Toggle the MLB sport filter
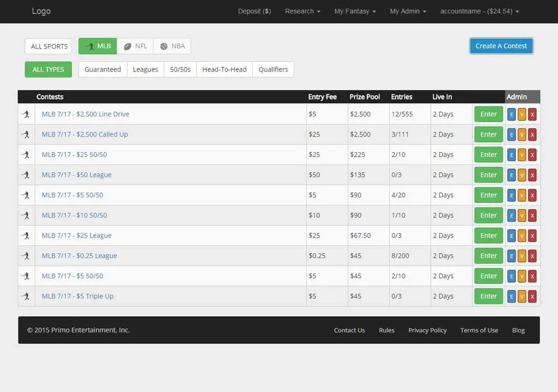Screen dimensions: 558x392 point(98,46)
